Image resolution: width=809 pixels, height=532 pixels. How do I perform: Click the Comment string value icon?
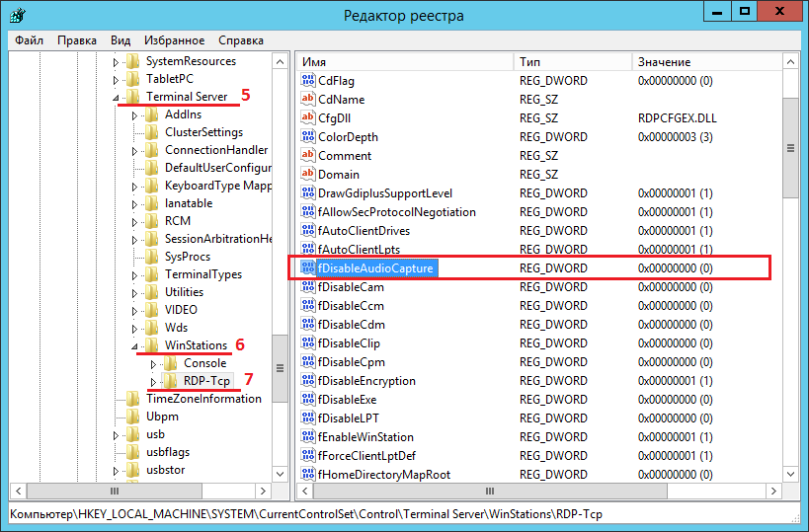pyautogui.click(x=307, y=156)
